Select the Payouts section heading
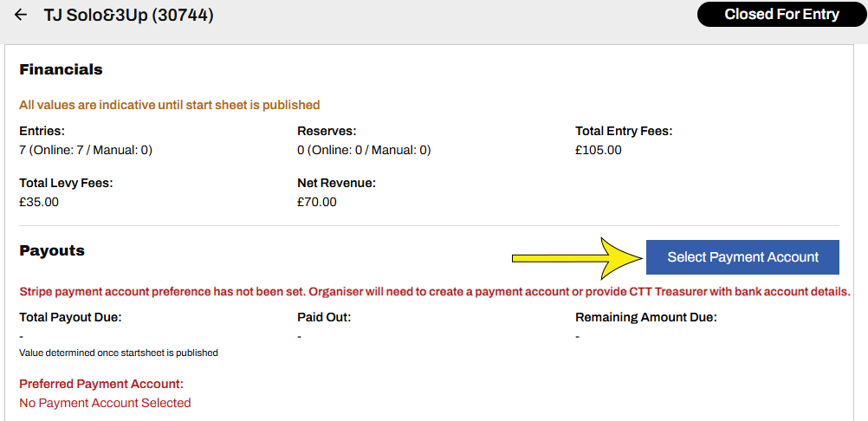 tap(52, 250)
